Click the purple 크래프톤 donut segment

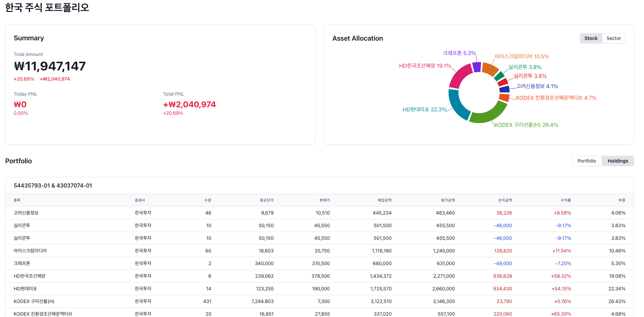coord(477,67)
